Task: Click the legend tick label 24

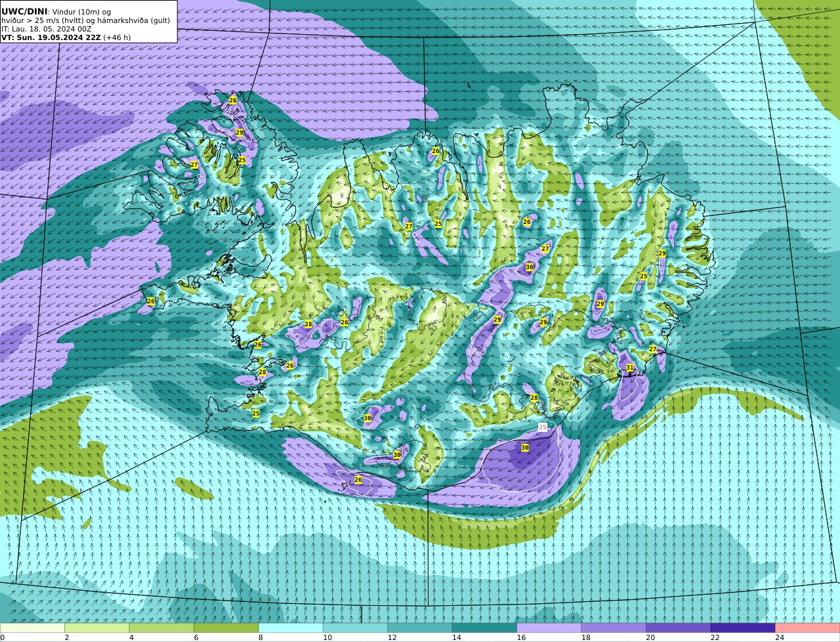Action: pos(780,637)
